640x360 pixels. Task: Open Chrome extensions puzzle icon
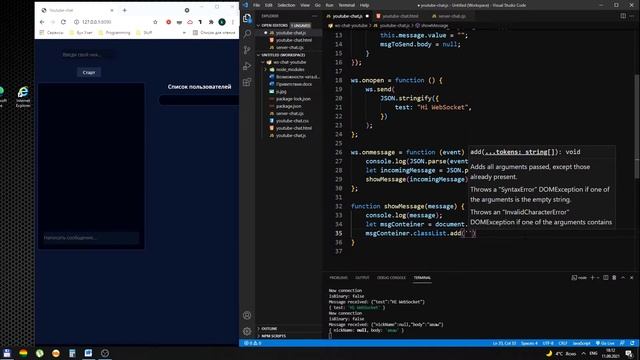[x=211, y=22]
